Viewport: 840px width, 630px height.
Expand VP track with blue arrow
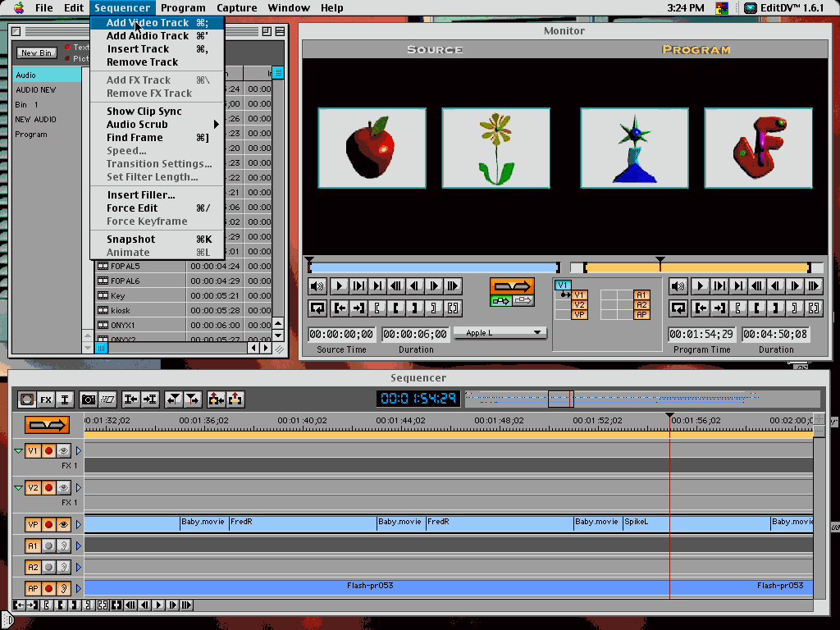click(78, 525)
